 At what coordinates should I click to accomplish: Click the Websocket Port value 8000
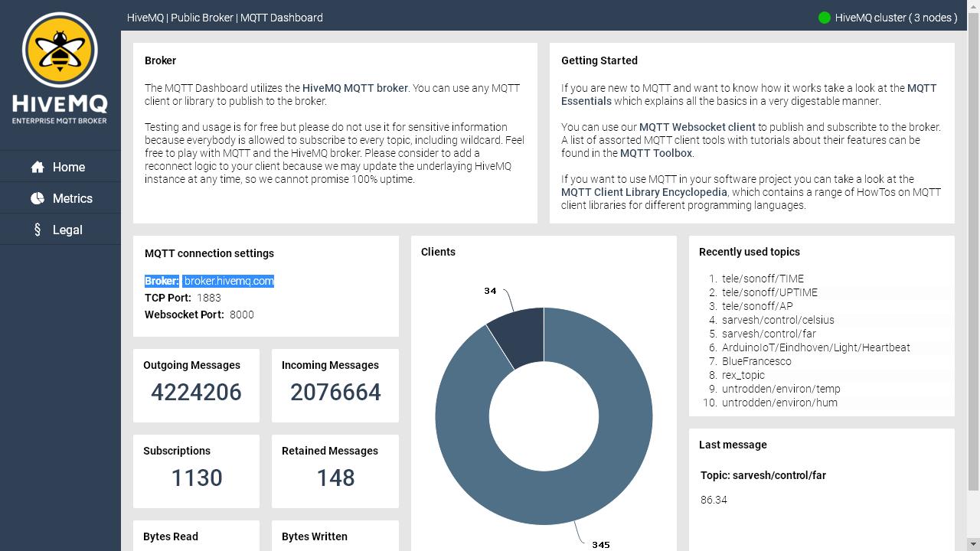point(241,315)
